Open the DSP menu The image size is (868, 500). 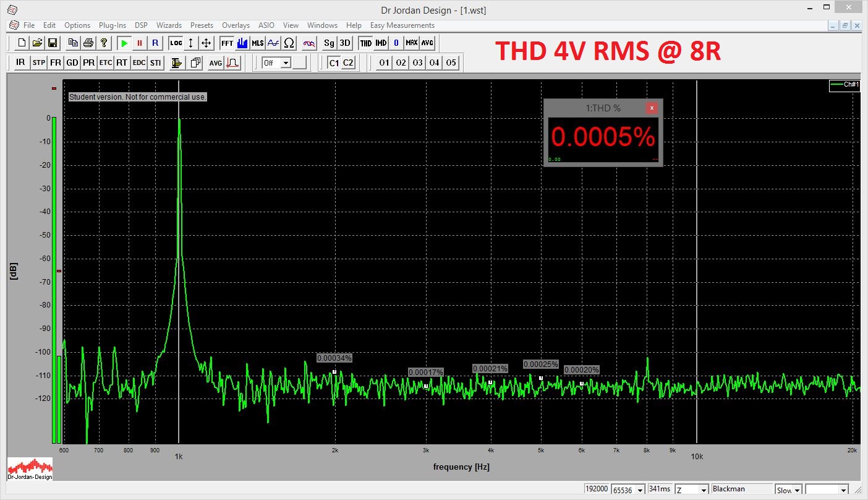[x=141, y=25]
